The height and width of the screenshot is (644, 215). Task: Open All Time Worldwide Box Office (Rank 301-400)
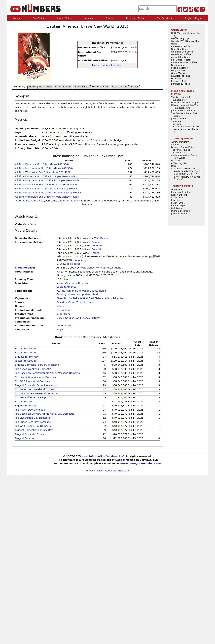[42, 172]
